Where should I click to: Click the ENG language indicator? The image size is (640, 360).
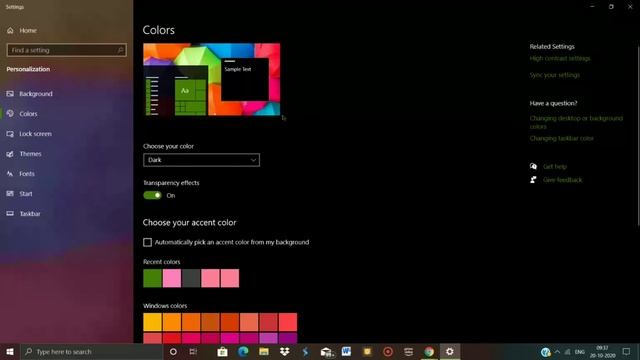(580, 352)
